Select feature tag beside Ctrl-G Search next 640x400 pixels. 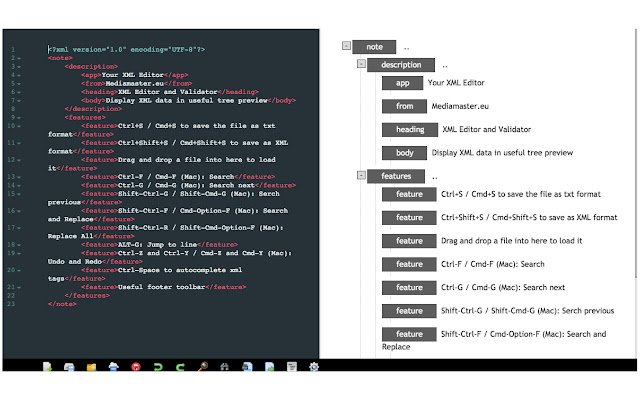tap(409, 287)
